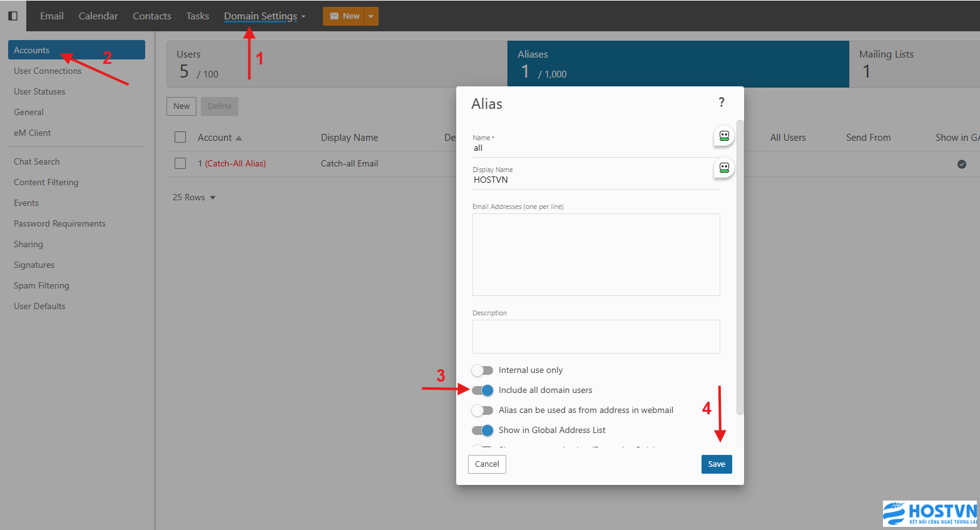Turn off Show in Global Address List

click(482, 431)
